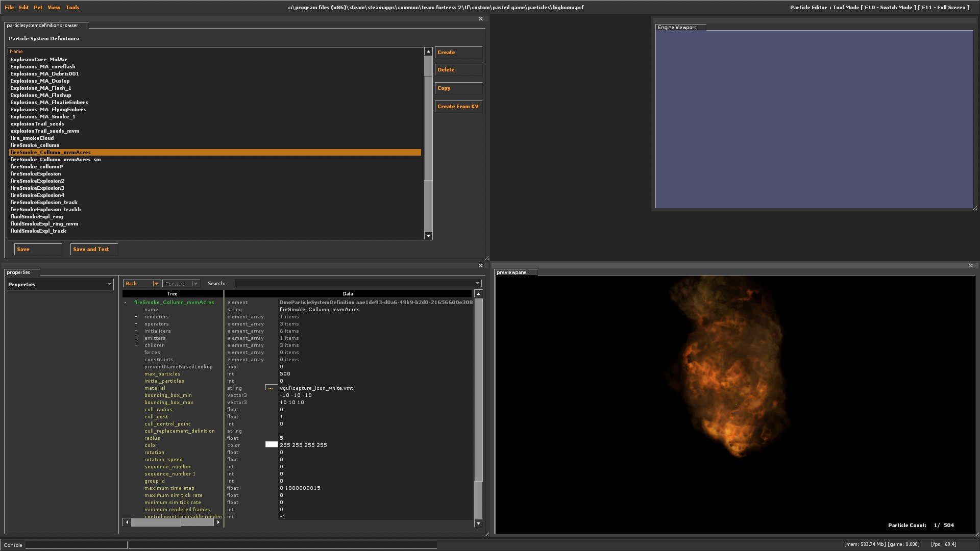This screenshot has width=980, height=551.
Task: Click the Delete button
Action: tap(458, 70)
